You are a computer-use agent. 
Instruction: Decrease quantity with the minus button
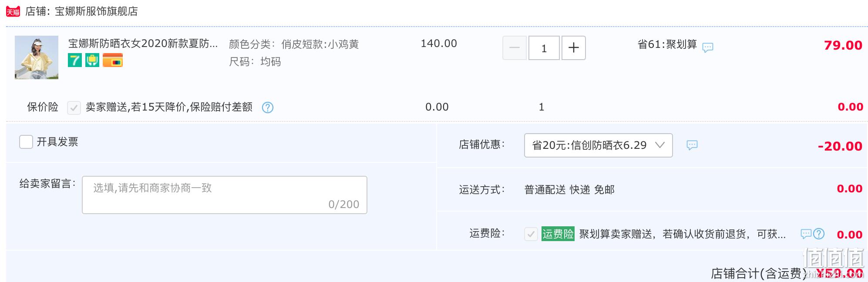(515, 48)
